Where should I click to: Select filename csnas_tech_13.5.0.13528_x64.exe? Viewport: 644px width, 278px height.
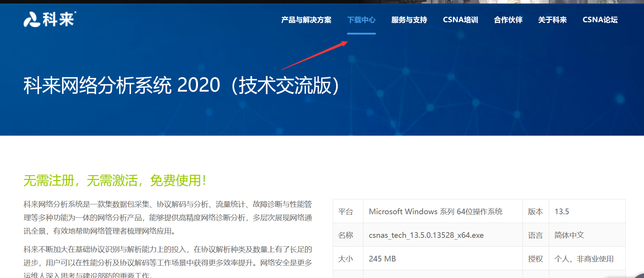click(x=426, y=235)
